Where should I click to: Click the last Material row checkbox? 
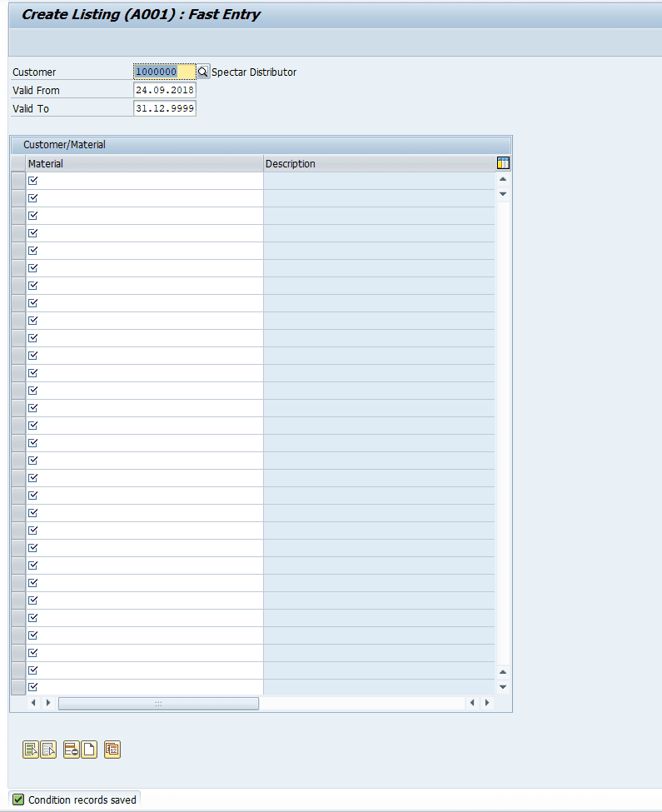tap(33, 687)
